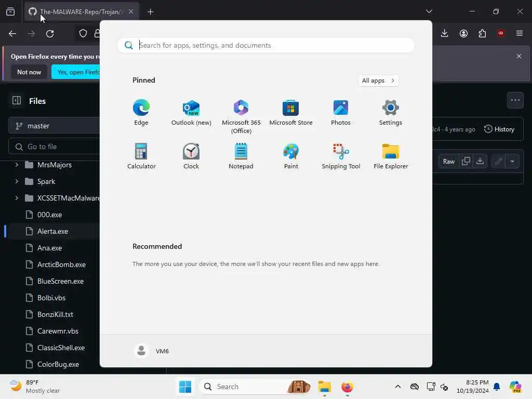The image size is (532, 399).
Task: Open Firefox from the taskbar
Action: coord(347,387)
